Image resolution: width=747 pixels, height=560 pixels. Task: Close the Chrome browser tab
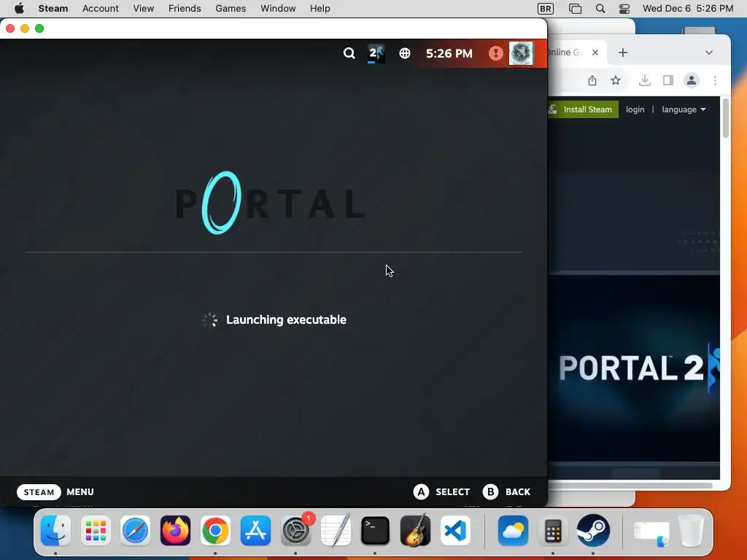coord(595,52)
